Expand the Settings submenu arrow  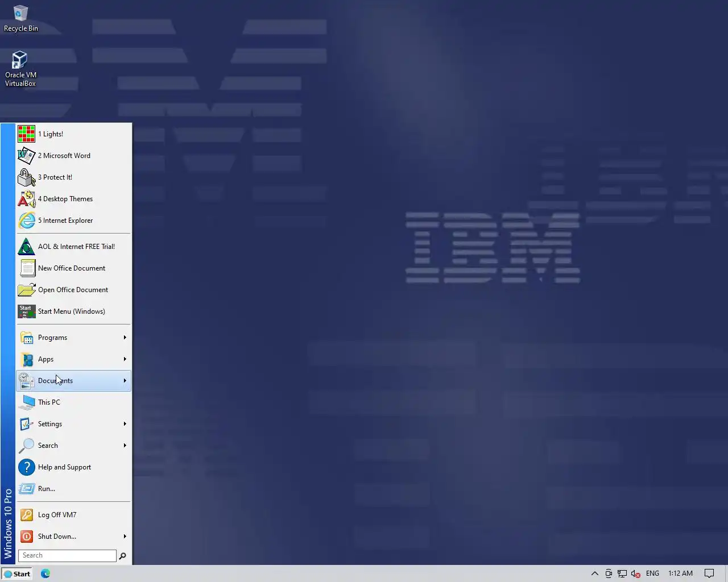click(x=125, y=424)
